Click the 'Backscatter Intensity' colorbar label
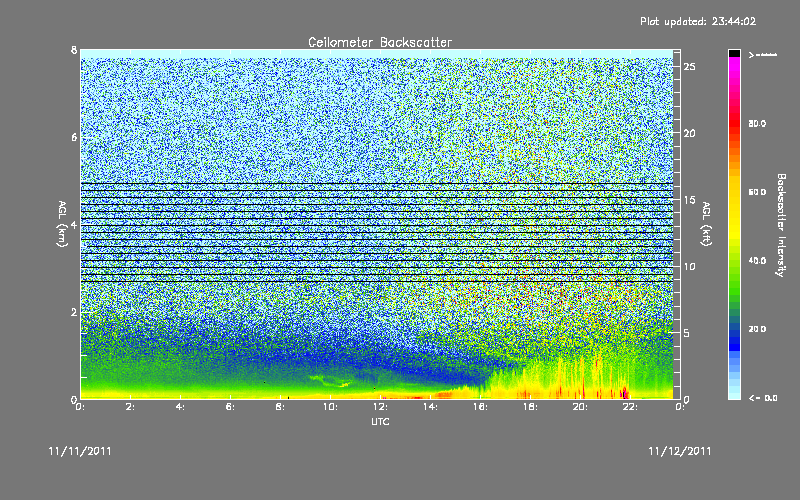This screenshot has width=800, height=500. coord(780,224)
